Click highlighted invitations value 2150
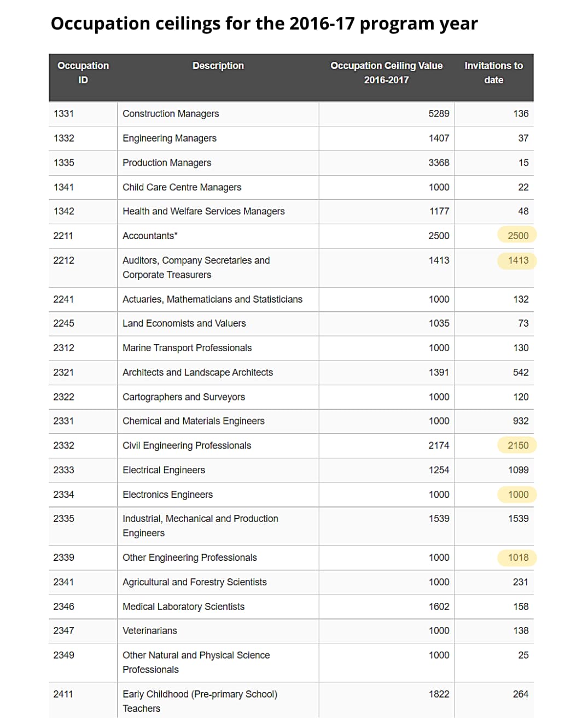Image resolution: width=588 pixels, height=726 pixels. coord(517,445)
